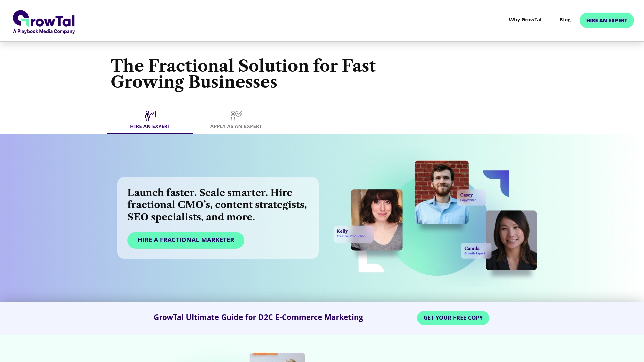Open the Blog navigation link
The width and height of the screenshot is (644, 362).
click(565, 20)
